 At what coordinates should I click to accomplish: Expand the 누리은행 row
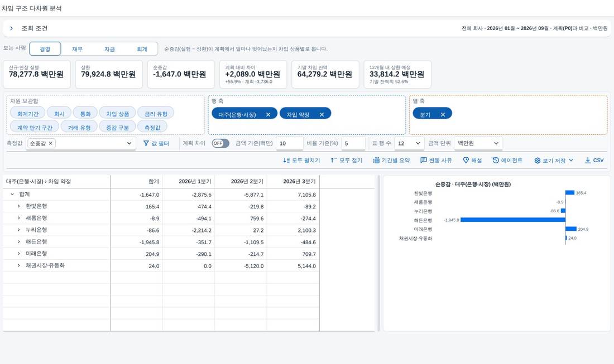[18, 230]
